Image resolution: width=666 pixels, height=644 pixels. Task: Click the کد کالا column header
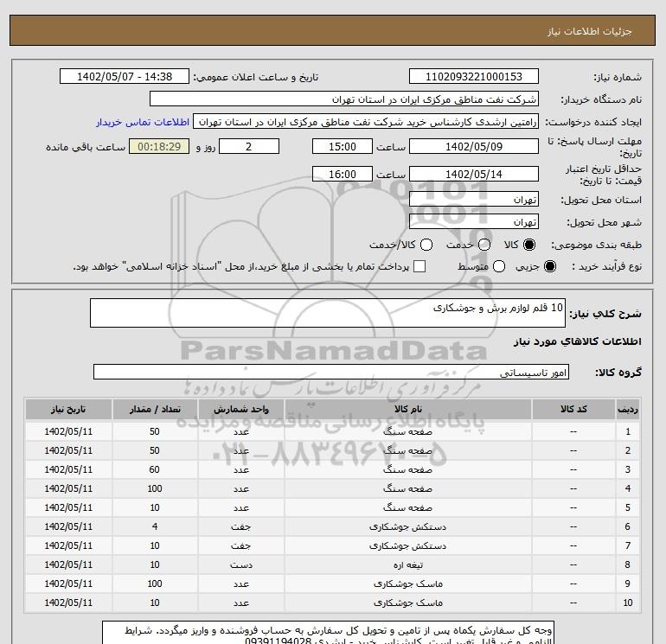tap(573, 409)
